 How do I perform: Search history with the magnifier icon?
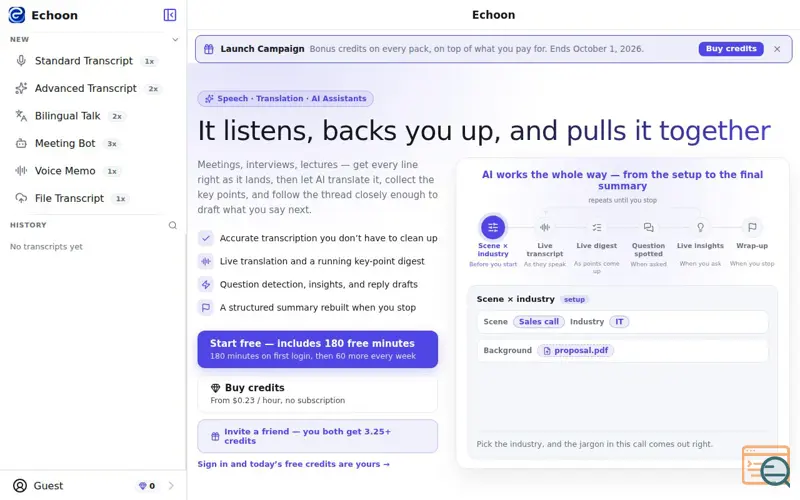click(x=173, y=225)
